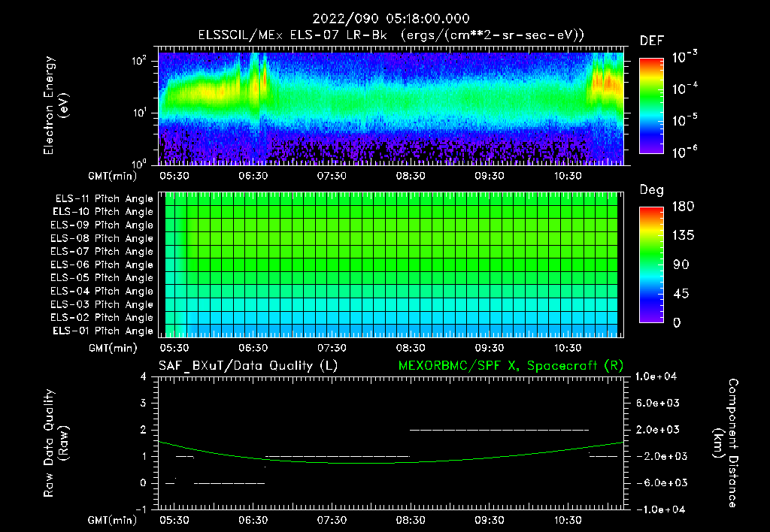Click the green spacecraft orbit curve near 07:30
The width and height of the screenshot is (770, 532).
(x=332, y=463)
